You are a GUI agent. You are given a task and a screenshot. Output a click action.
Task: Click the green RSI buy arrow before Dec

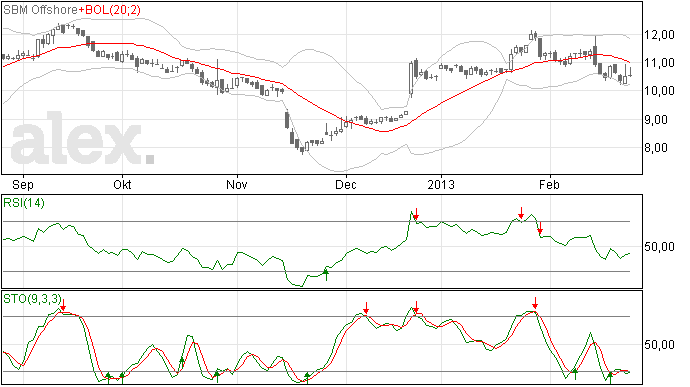pyautogui.click(x=326, y=274)
